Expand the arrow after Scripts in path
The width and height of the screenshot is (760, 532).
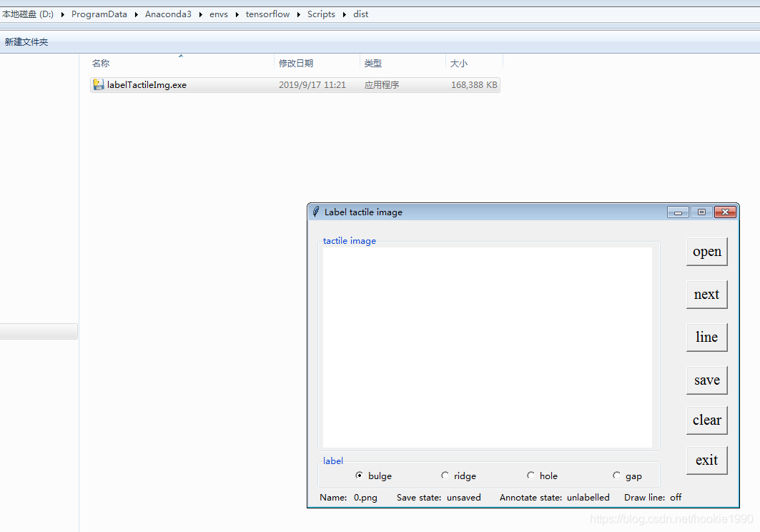[344, 14]
